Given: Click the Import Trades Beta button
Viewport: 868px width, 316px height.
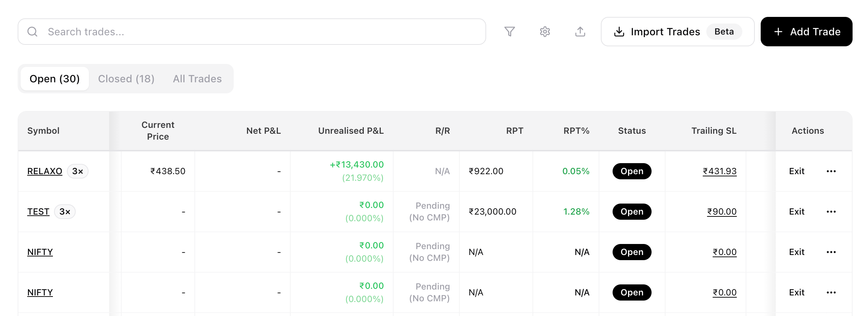Looking at the screenshot, I should point(677,32).
